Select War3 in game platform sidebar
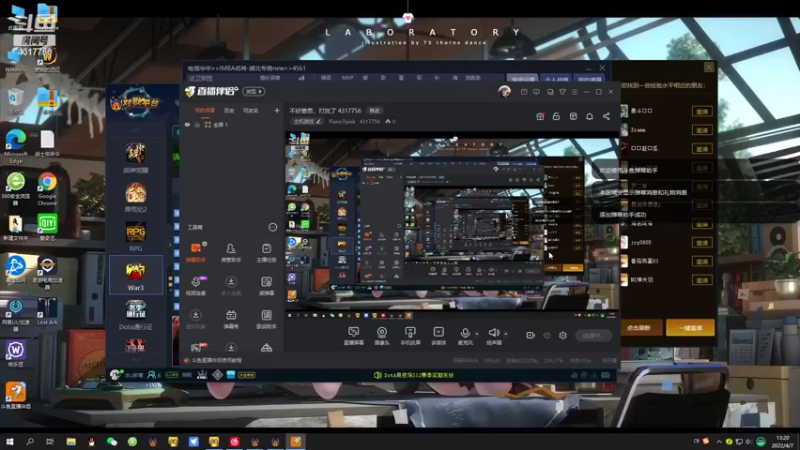The height and width of the screenshot is (450, 800). point(135,276)
